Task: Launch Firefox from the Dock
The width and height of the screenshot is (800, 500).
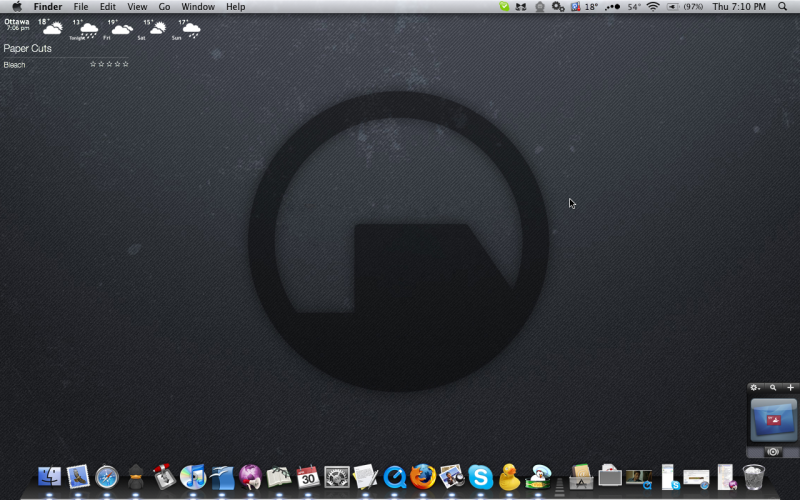Action: tap(423, 477)
